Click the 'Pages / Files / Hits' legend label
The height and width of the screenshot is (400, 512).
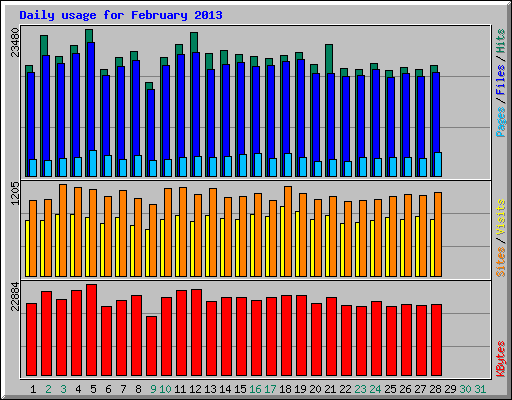click(x=501, y=83)
